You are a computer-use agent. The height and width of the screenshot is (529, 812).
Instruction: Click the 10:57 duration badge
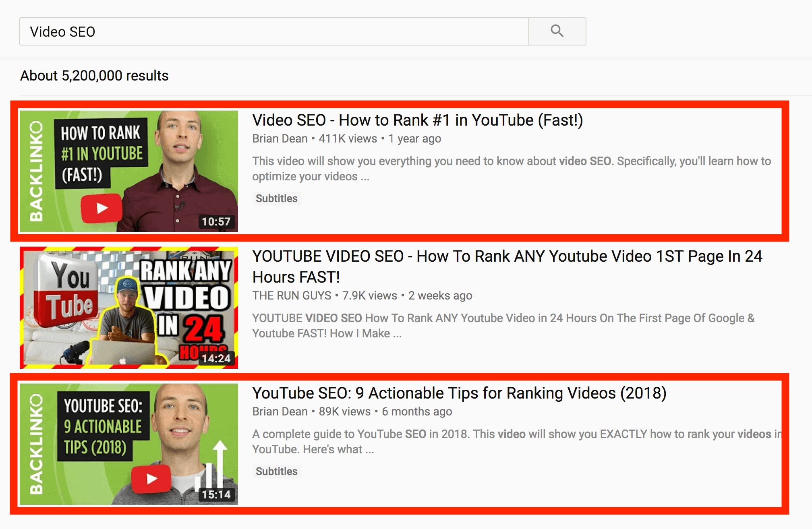click(x=216, y=221)
